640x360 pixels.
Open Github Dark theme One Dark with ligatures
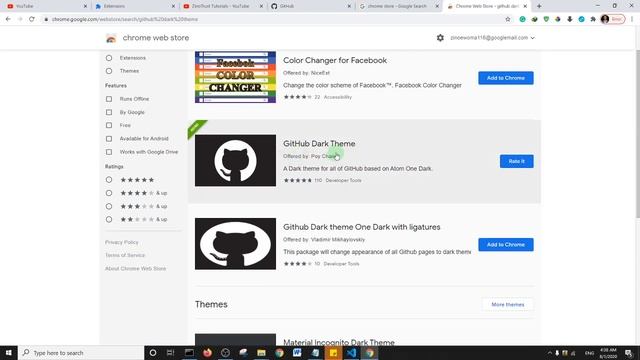[362, 227]
